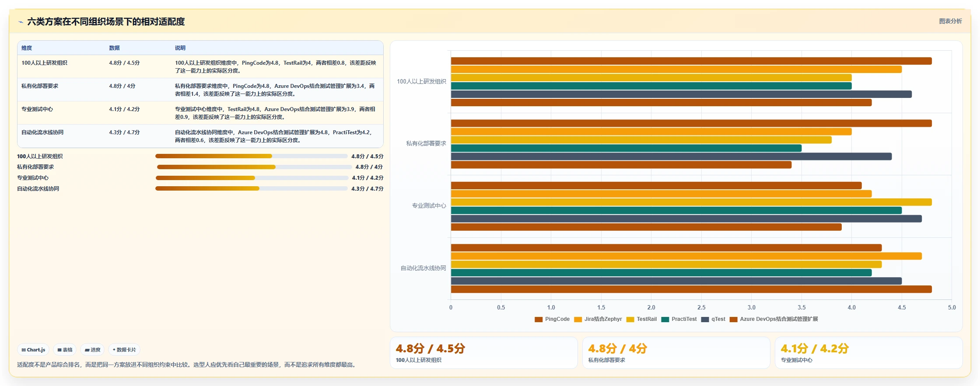Click the 专业测试中心 progress bar
Screen dimensions: 980x386
point(252,178)
